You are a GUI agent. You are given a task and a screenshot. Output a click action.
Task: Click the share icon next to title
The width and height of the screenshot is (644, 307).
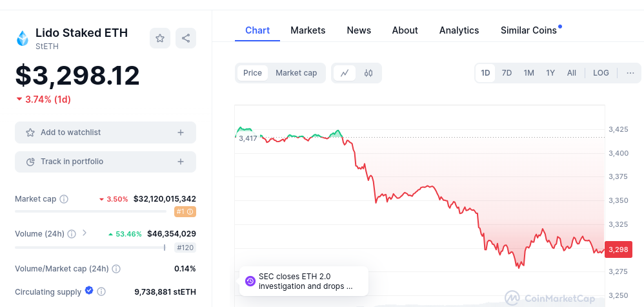tap(186, 38)
